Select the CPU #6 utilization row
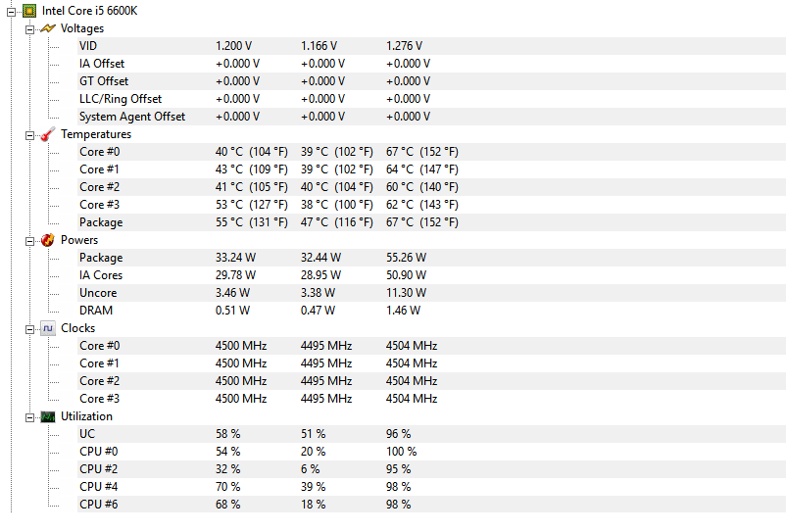The image size is (786, 532). 431,505
